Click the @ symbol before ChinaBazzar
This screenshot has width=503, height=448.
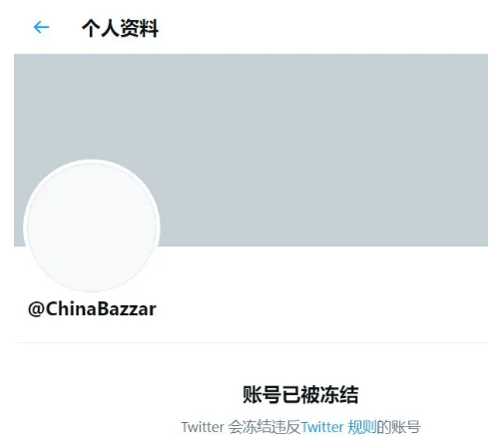(x=36, y=309)
